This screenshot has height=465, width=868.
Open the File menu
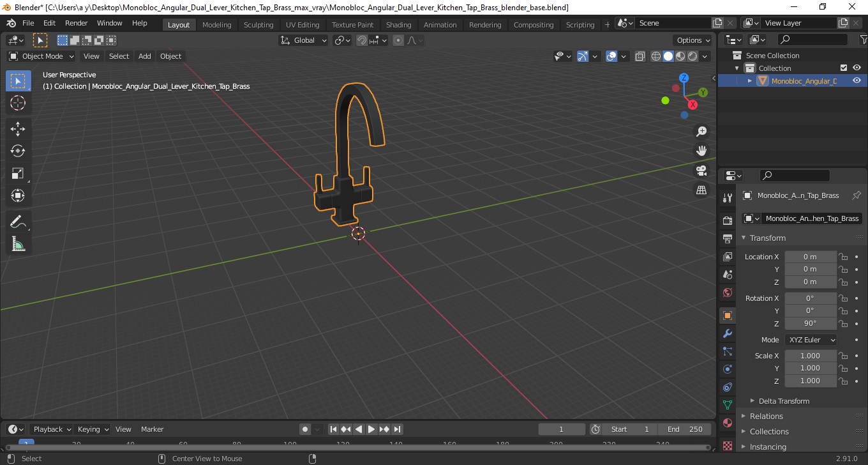click(28, 23)
